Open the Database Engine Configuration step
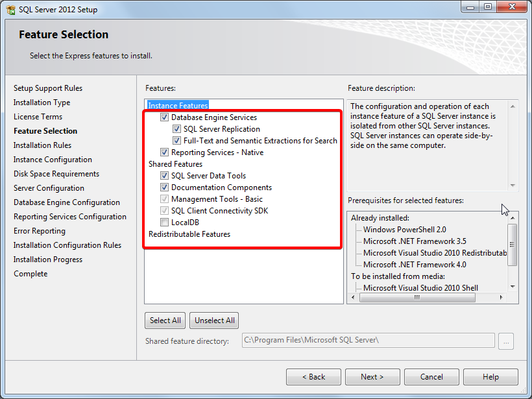Screen dimensions: 532x399 coord(66,202)
